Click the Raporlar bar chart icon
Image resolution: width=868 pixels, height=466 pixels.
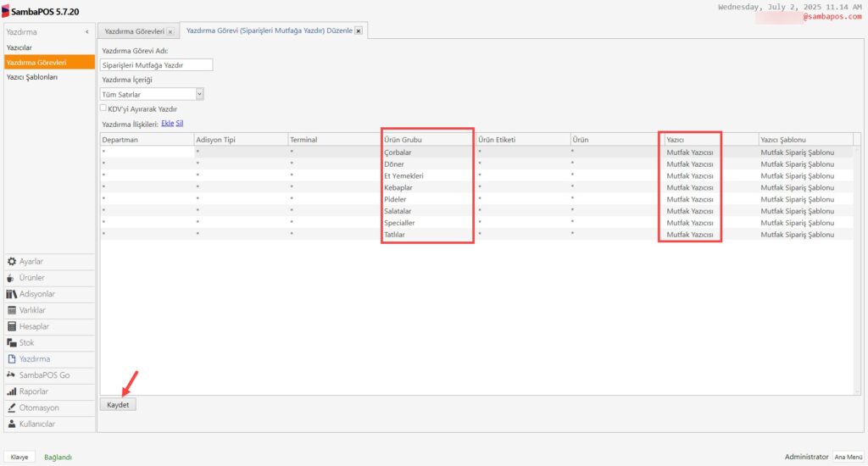click(12, 391)
